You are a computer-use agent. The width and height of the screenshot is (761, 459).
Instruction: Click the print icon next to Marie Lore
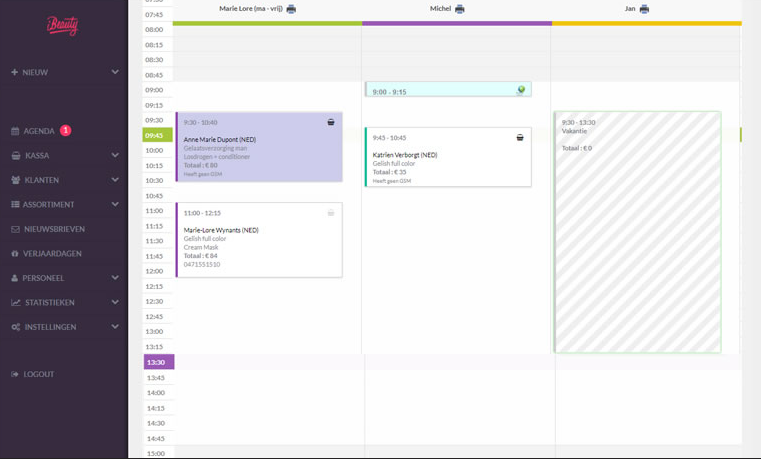pos(291,9)
